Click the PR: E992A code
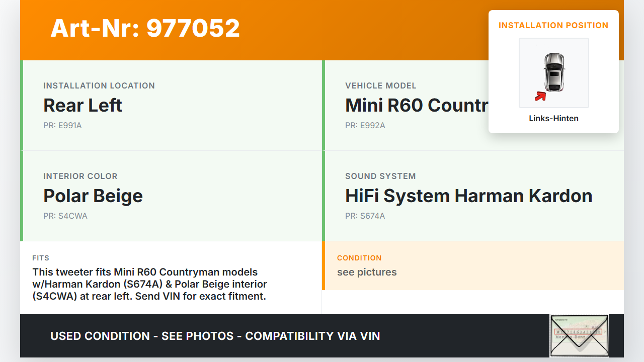This screenshot has height=362, width=644. 365,126
